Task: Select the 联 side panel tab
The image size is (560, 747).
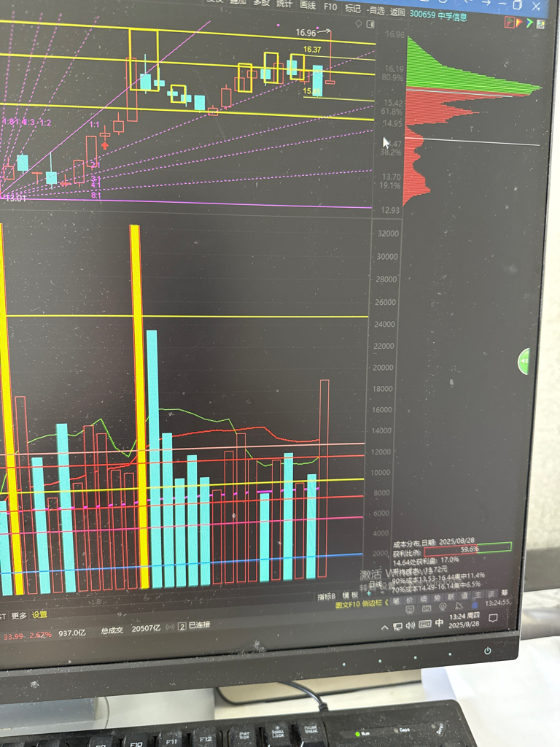Action: (451, 597)
